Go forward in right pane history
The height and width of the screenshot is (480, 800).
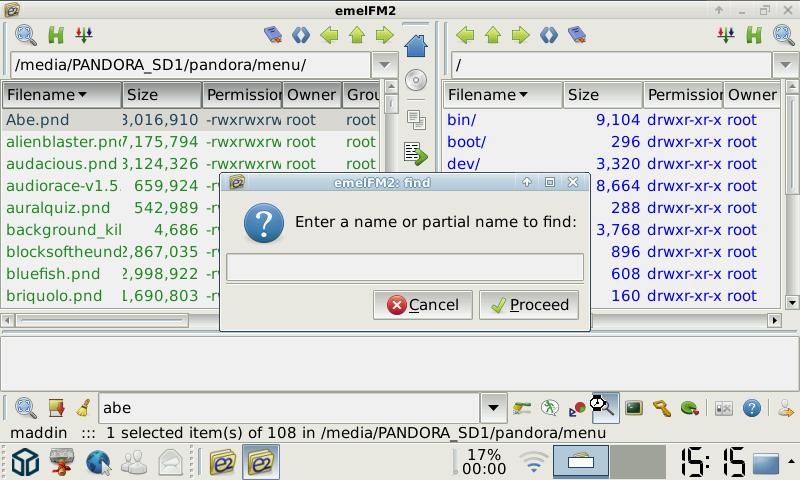[x=520, y=35]
